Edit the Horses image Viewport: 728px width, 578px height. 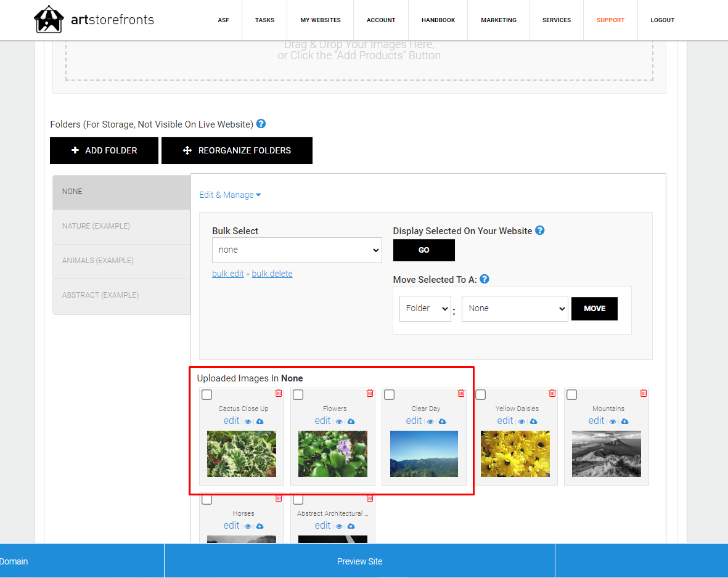coord(231,526)
